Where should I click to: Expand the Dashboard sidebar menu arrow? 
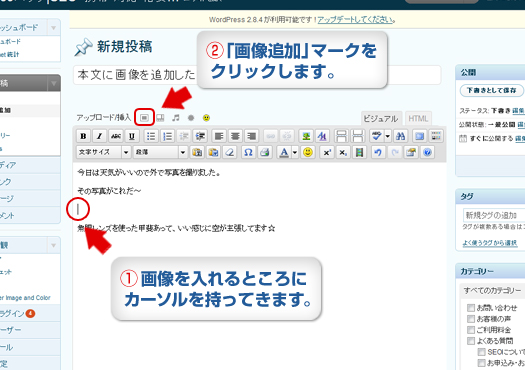coord(54,27)
